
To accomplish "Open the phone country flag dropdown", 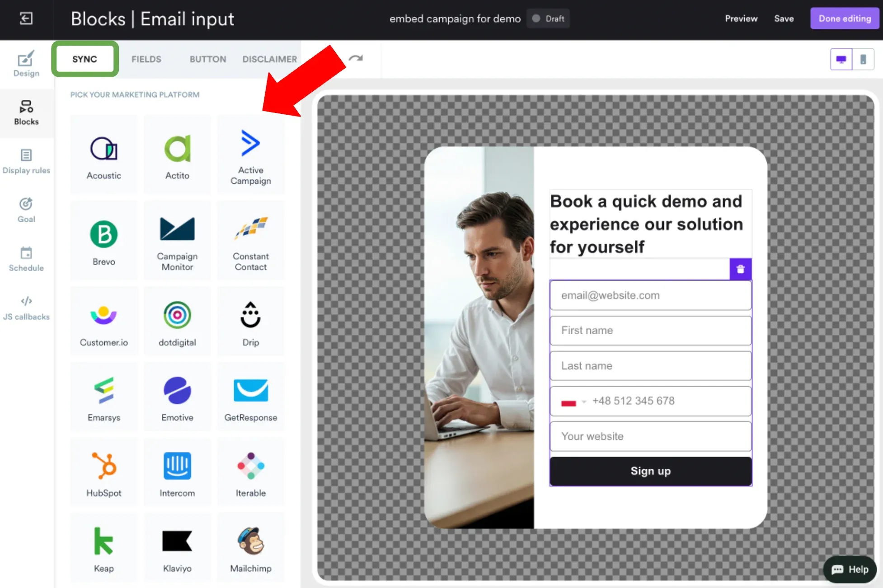I will point(573,402).
